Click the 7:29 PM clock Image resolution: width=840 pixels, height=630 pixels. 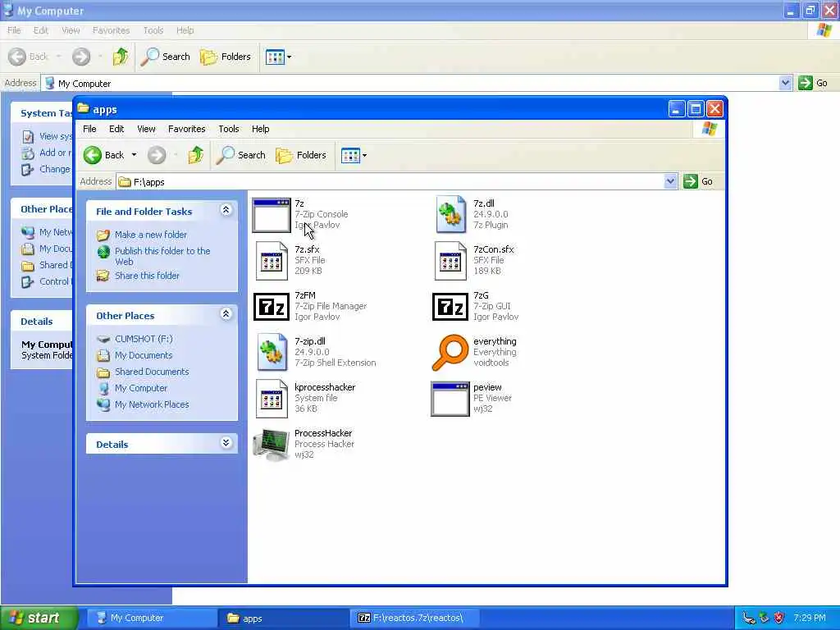point(810,619)
